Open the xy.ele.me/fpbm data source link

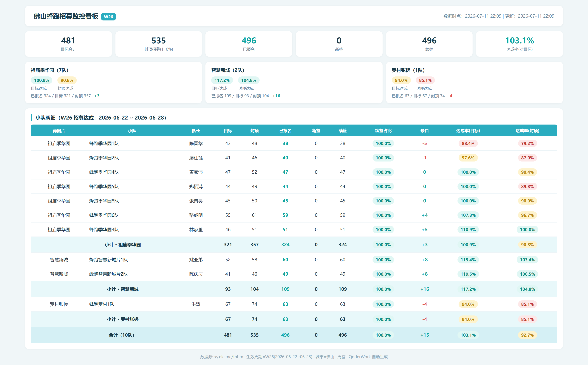(229, 357)
